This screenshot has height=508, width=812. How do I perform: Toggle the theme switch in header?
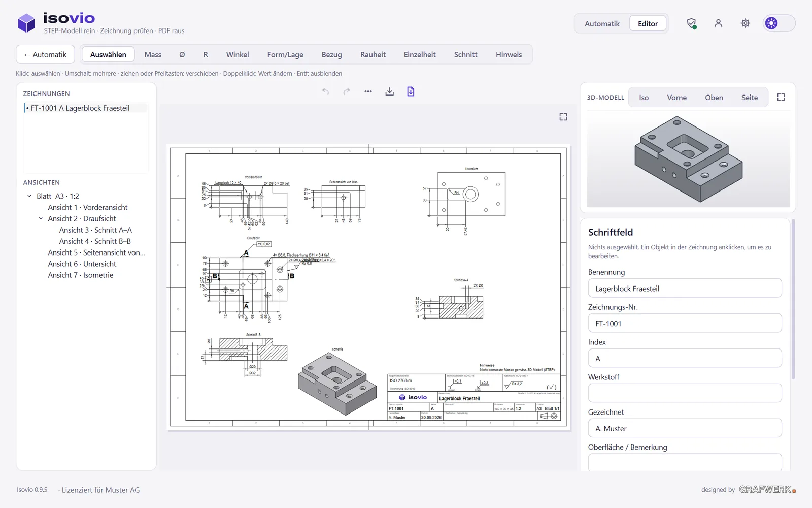coord(779,23)
